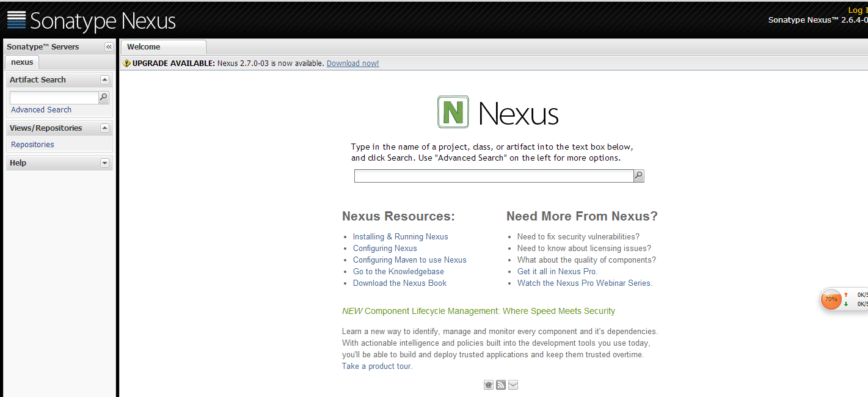The width and height of the screenshot is (868, 397).
Task: Click the main search box magnifier icon
Action: (x=638, y=176)
